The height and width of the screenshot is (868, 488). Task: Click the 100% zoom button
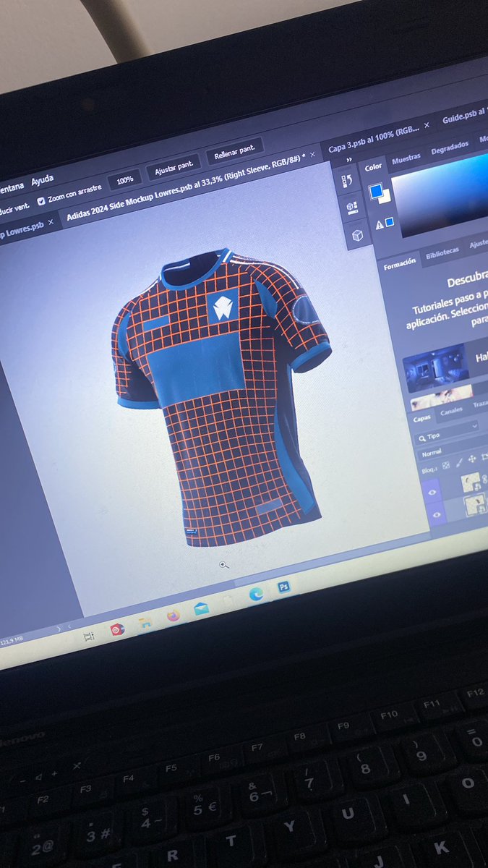[x=124, y=179]
